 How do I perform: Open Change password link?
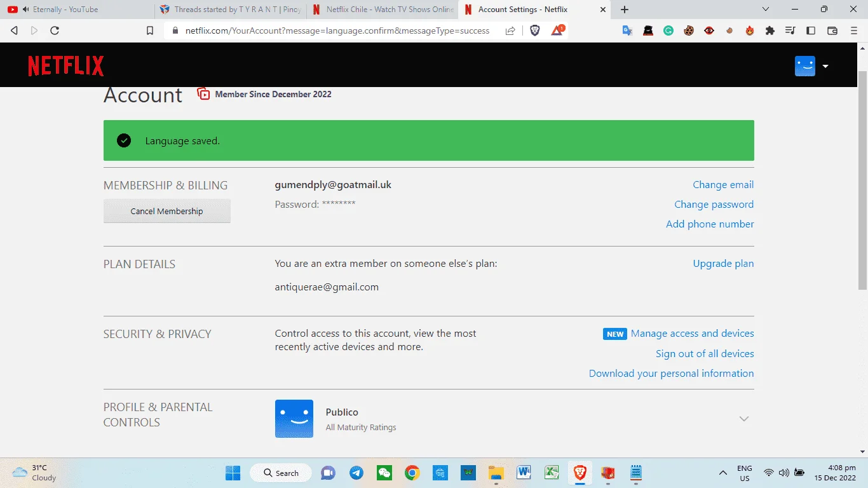tap(714, 205)
